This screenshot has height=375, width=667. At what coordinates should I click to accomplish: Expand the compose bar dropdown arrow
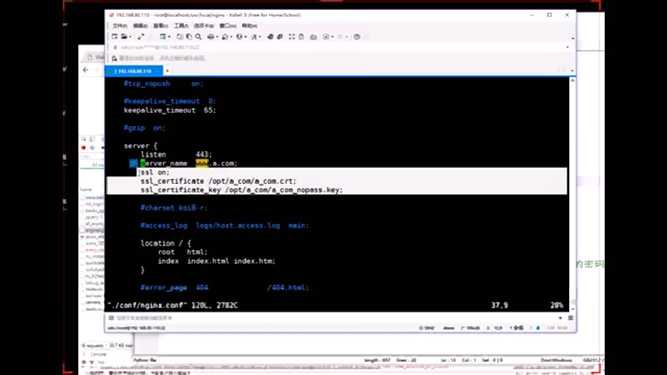click(560, 318)
